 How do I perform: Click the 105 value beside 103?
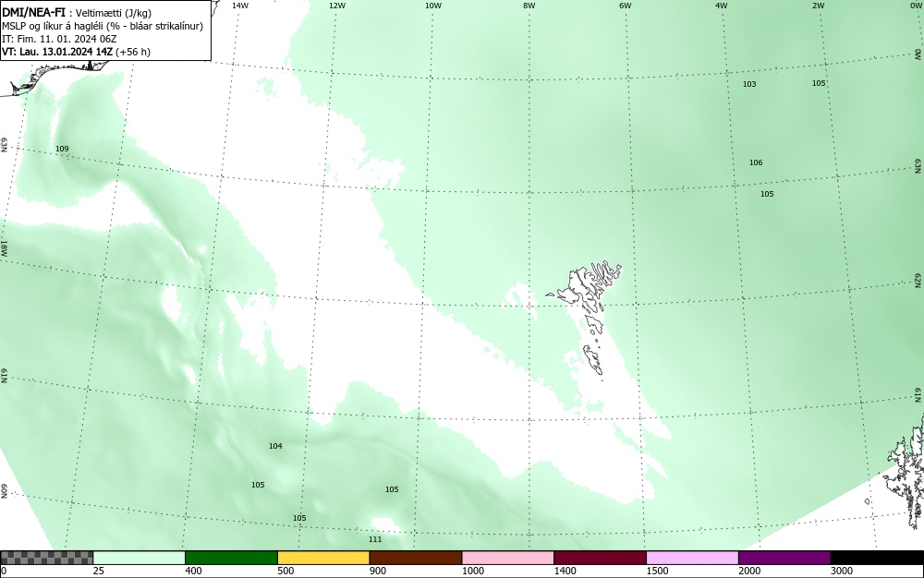819,83
